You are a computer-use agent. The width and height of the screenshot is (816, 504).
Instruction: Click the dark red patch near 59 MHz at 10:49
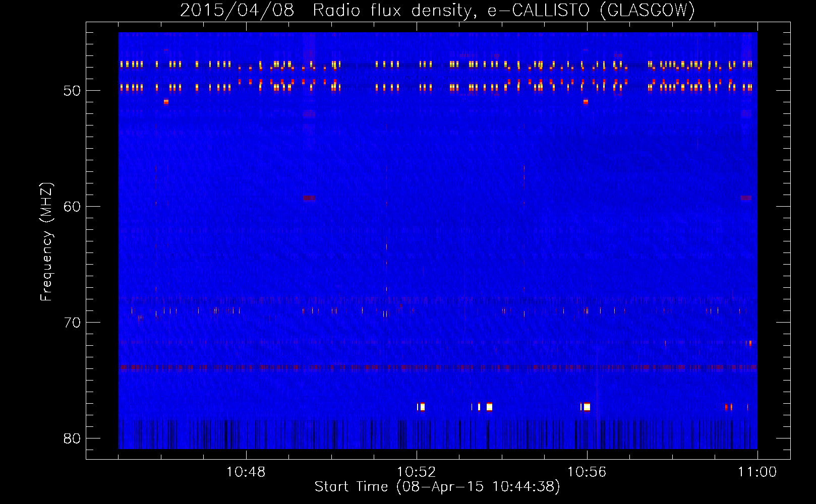pos(309,198)
